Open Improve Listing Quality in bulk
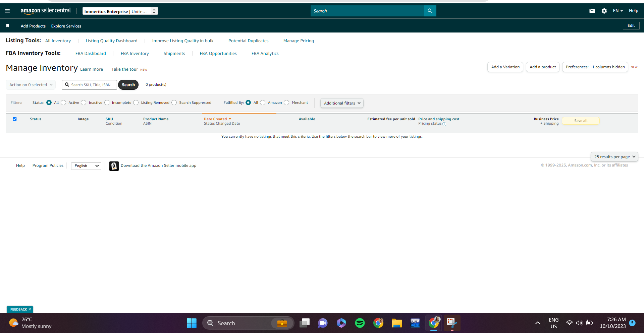This screenshot has height=333, width=644. click(x=183, y=41)
